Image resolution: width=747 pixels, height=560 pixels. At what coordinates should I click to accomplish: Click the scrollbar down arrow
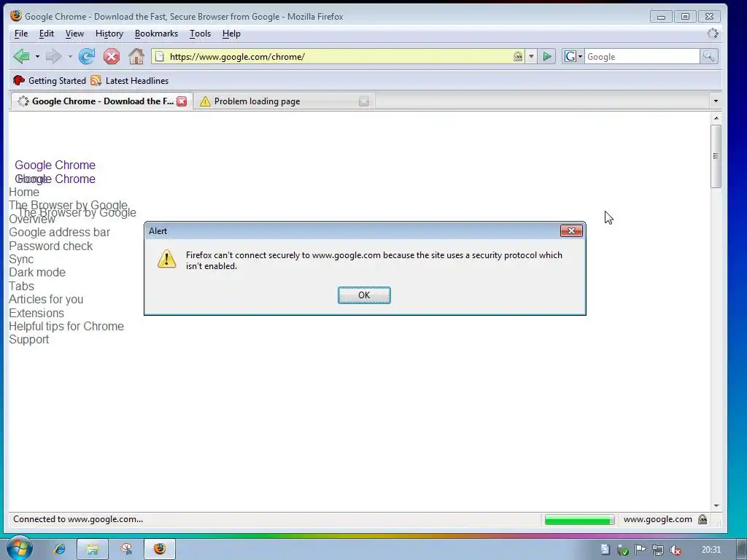click(716, 506)
